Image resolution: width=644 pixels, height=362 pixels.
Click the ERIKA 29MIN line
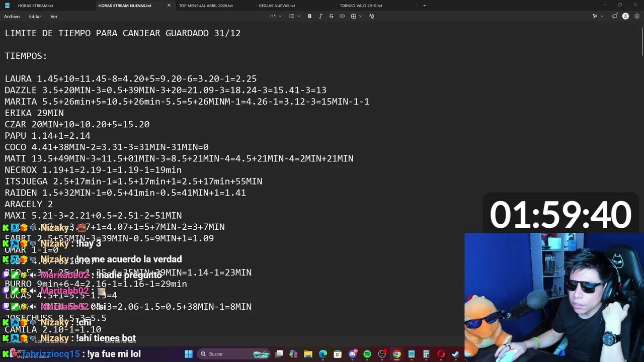tap(34, 113)
